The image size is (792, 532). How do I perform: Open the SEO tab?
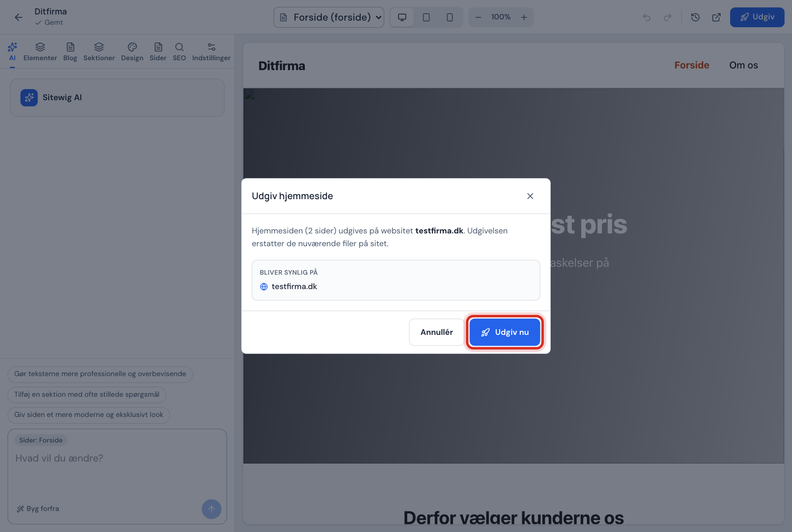point(179,52)
